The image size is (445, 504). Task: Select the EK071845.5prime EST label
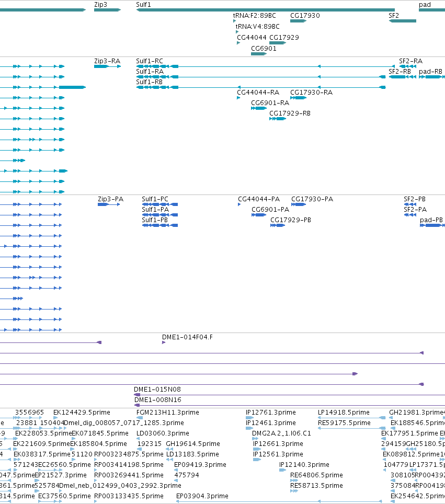(x=100, y=433)
